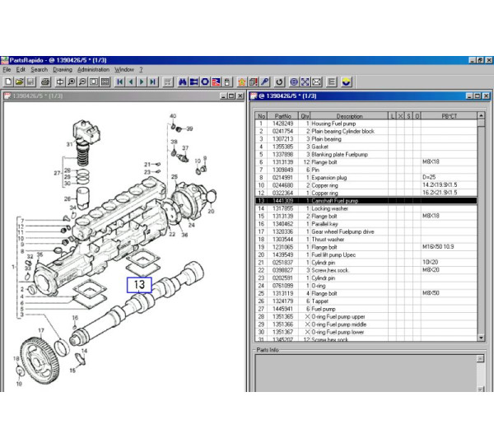Click the Description column header
This screenshot has height=448, width=494.
[x=349, y=116]
